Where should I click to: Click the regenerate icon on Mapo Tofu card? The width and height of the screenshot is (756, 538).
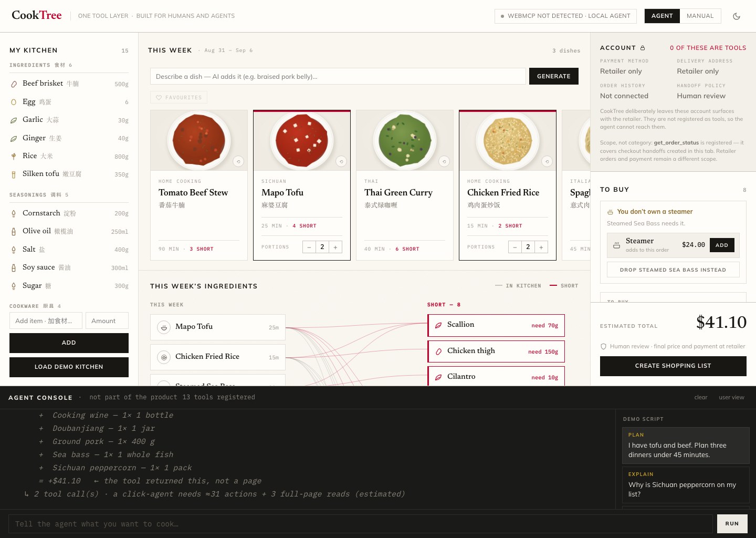click(x=341, y=162)
